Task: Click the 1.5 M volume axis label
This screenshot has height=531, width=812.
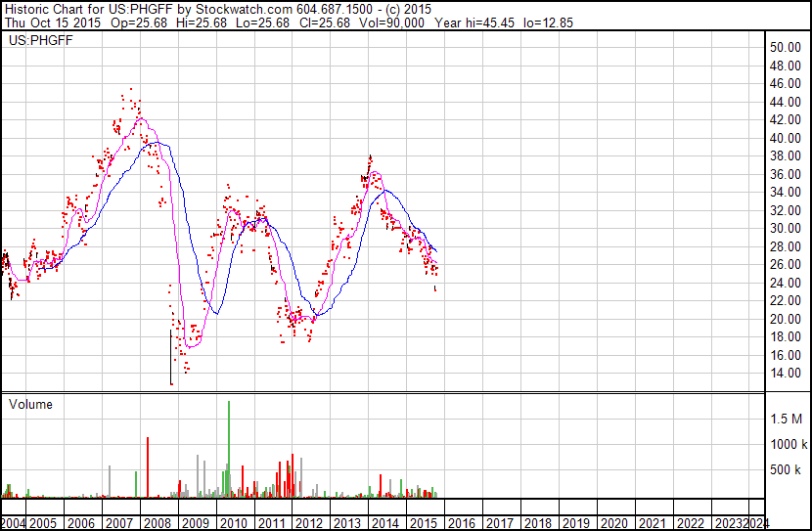Action: (x=786, y=419)
